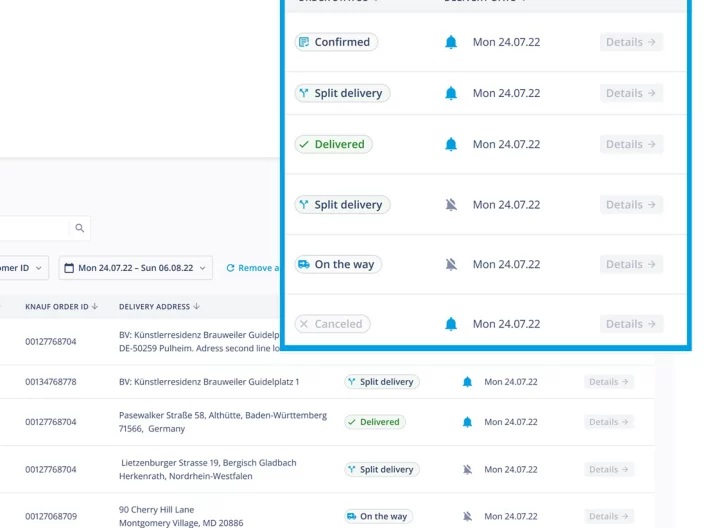Screen dimensions: 704x528
Task: Click the Delivered badge in Pasewalker Straße row
Action: pyautogui.click(x=374, y=422)
